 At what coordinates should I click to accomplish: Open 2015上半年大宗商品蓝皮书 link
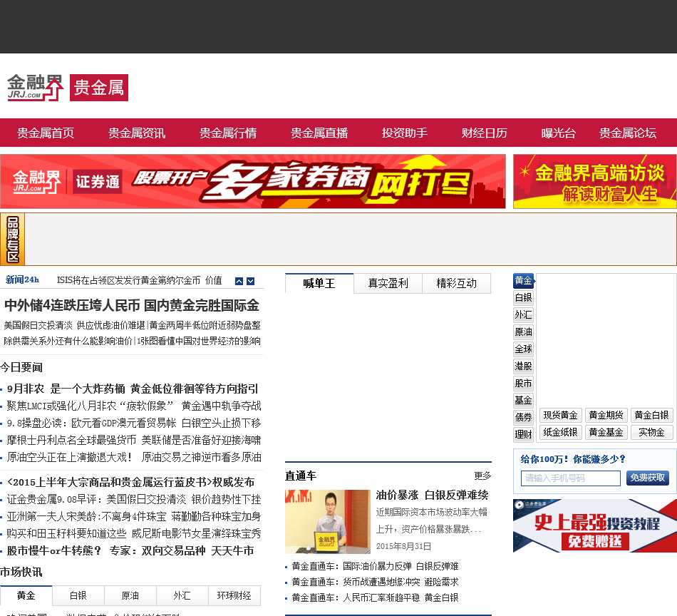tap(131, 482)
